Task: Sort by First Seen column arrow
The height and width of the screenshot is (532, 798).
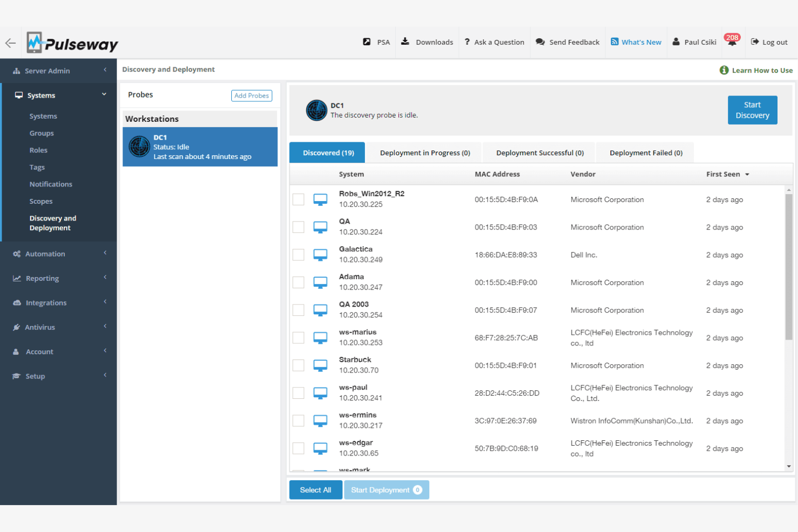Action: pos(747,175)
